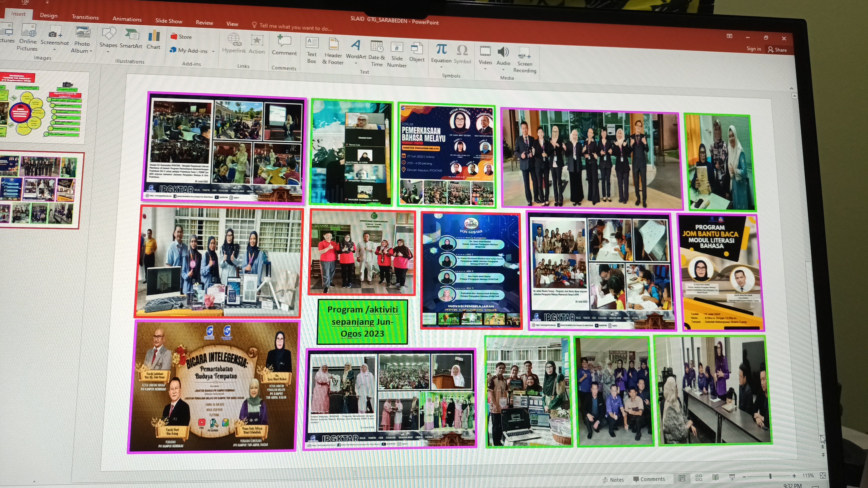The image size is (868, 488).
Task: Click the Video insert icon
Action: [x=485, y=51]
